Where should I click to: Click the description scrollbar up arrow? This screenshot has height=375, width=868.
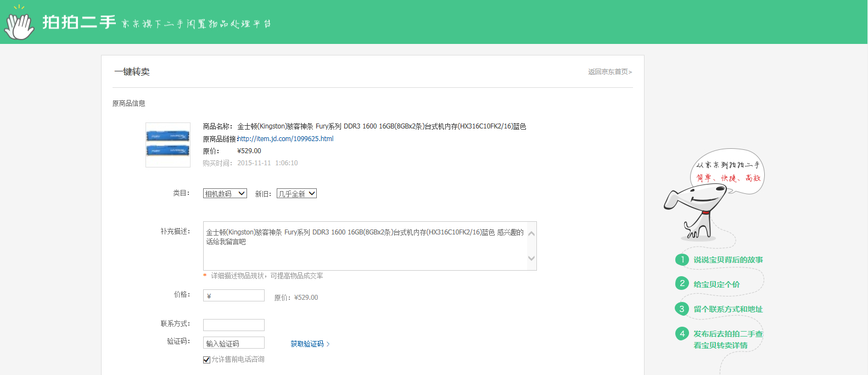click(531, 233)
